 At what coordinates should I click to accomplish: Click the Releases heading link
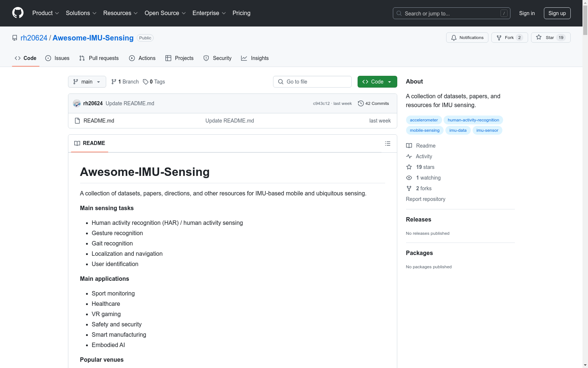pyautogui.click(x=419, y=219)
